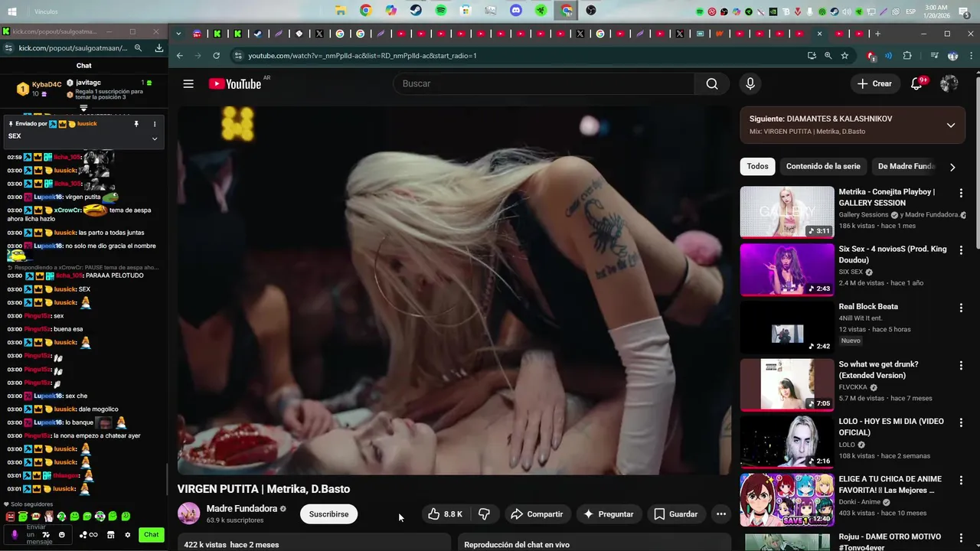Open options for LOLO HOY ES MI DIA video

(x=961, y=422)
